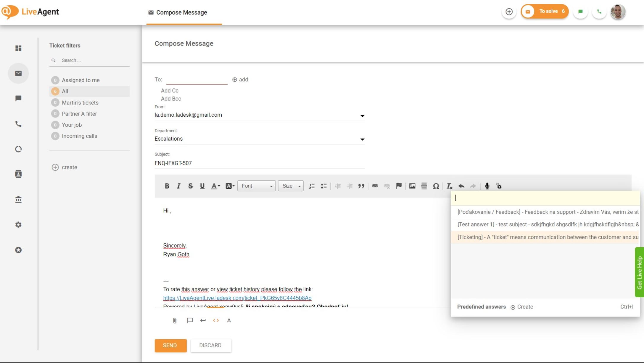
Task: Open the Font family dropdown
Action: (256, 186)
